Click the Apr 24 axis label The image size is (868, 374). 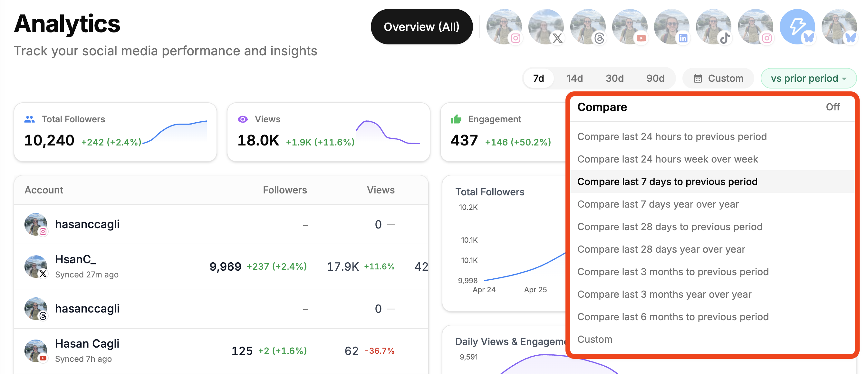484,290
